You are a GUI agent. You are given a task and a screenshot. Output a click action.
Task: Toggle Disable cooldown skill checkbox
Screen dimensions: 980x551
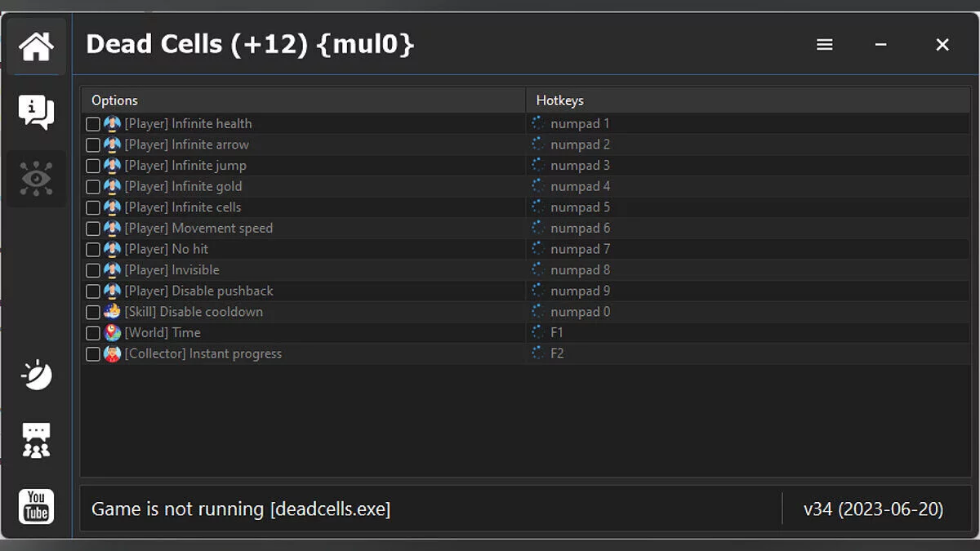[x=93, y=313]
